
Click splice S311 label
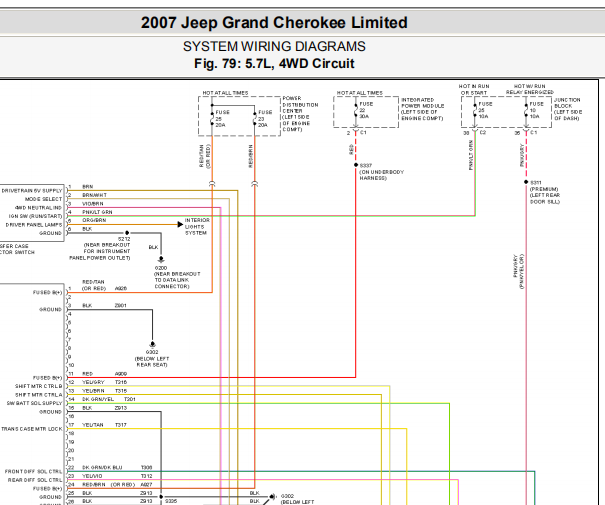tap(536, 182)
